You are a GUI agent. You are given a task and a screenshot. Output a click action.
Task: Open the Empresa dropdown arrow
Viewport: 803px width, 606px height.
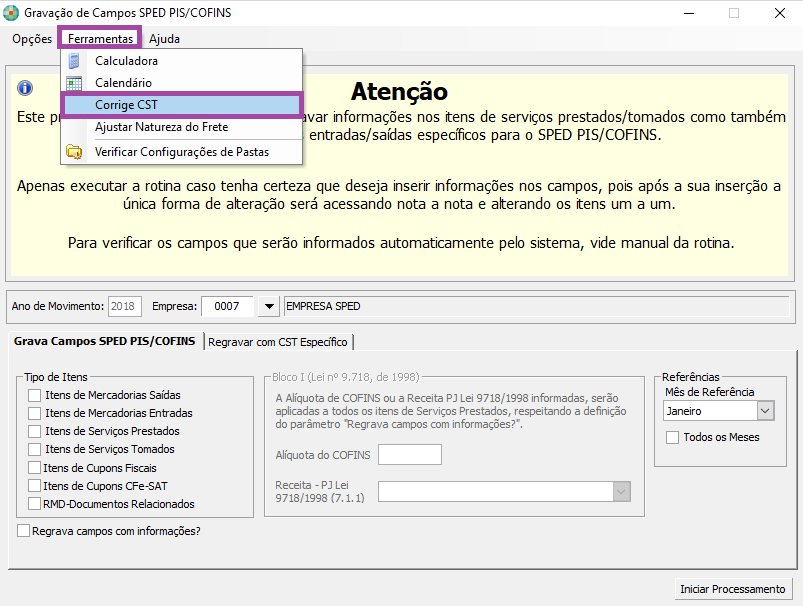pos(268,306)
